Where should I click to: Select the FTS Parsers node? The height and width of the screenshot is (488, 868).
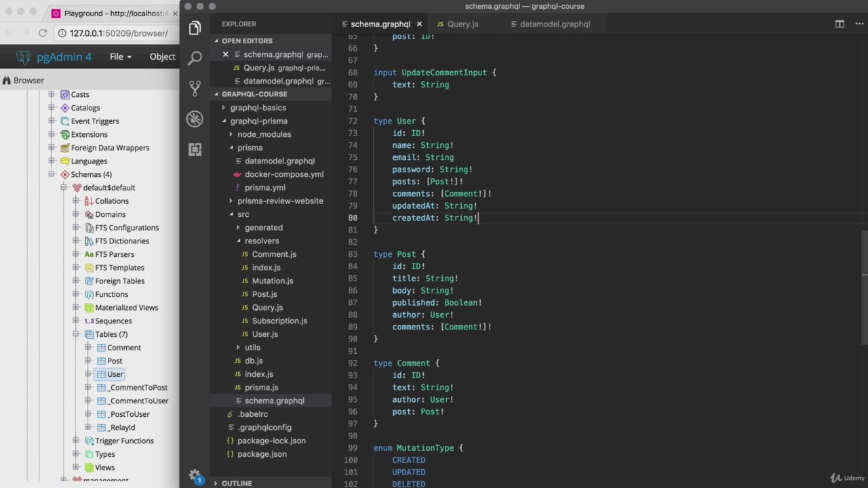pos(114,254)
